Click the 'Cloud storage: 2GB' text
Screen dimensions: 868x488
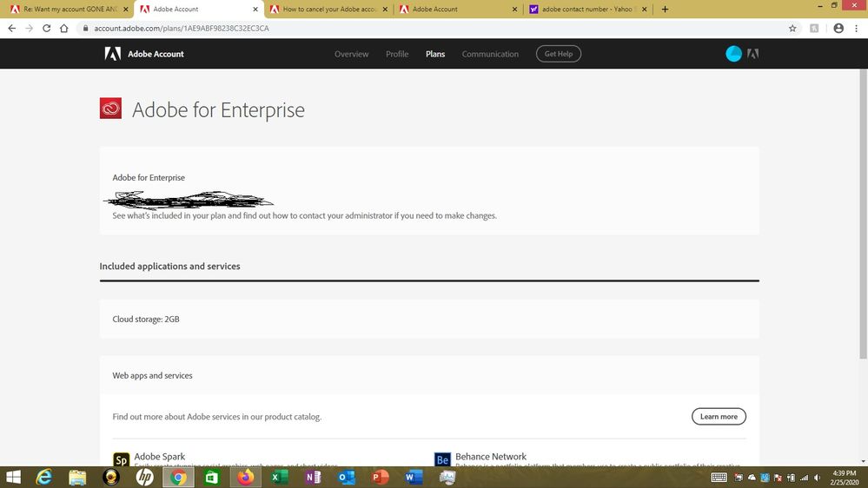coord(146,320)
